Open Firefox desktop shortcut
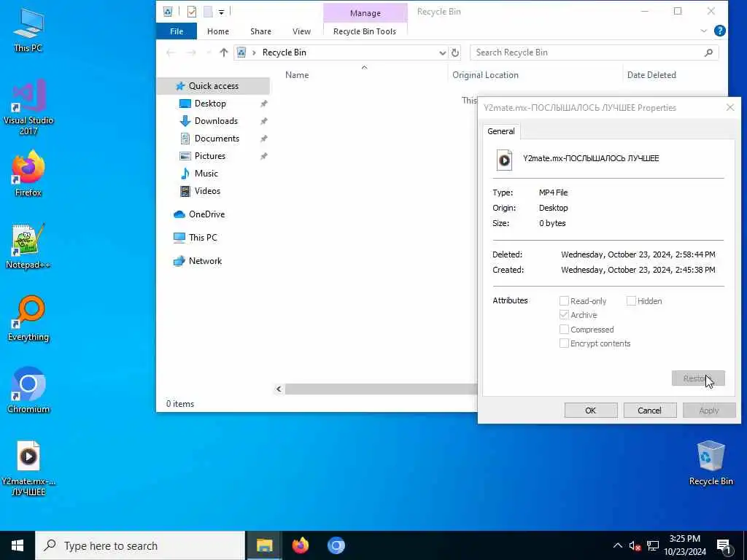This screenshot has height=560, width=747. (28, 174)
